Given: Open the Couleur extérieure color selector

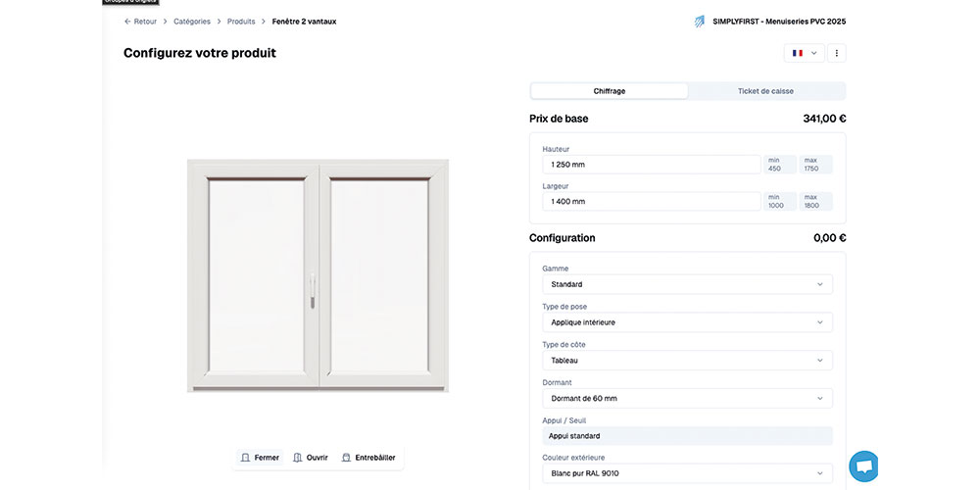Looking at the screenshot, I should 686,473.
